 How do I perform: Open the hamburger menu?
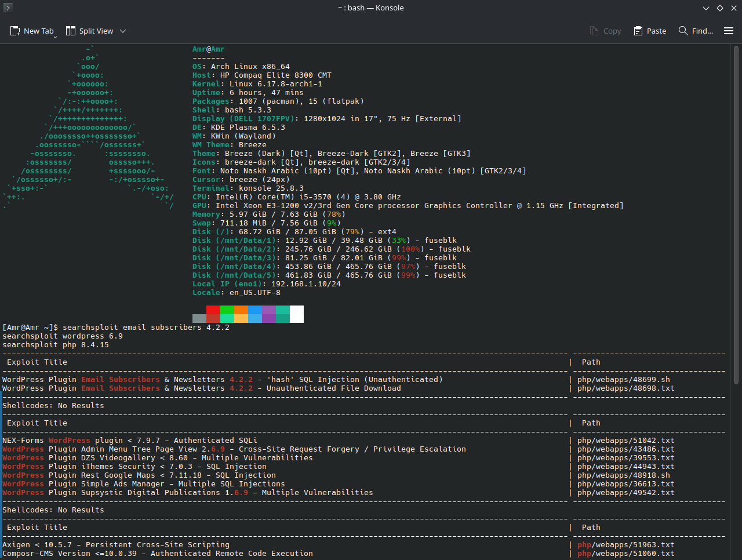pyautogui.click(x=729, y=31)
